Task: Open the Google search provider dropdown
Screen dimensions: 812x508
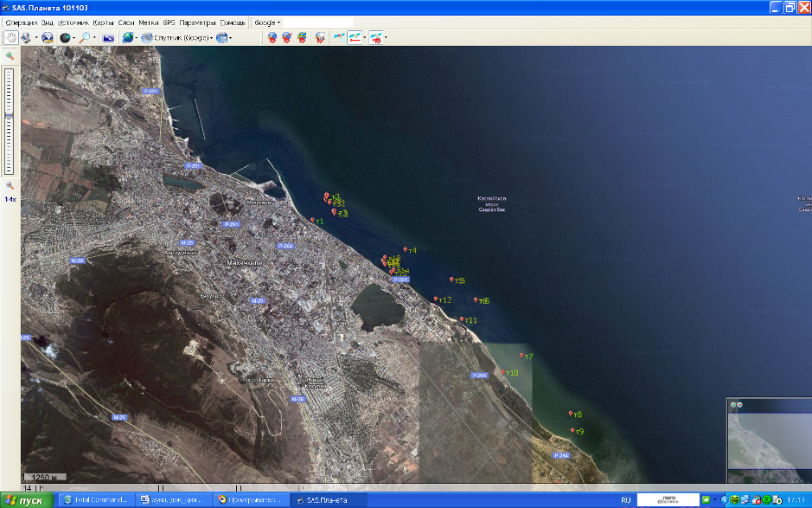Action: (x=267, y=23)
